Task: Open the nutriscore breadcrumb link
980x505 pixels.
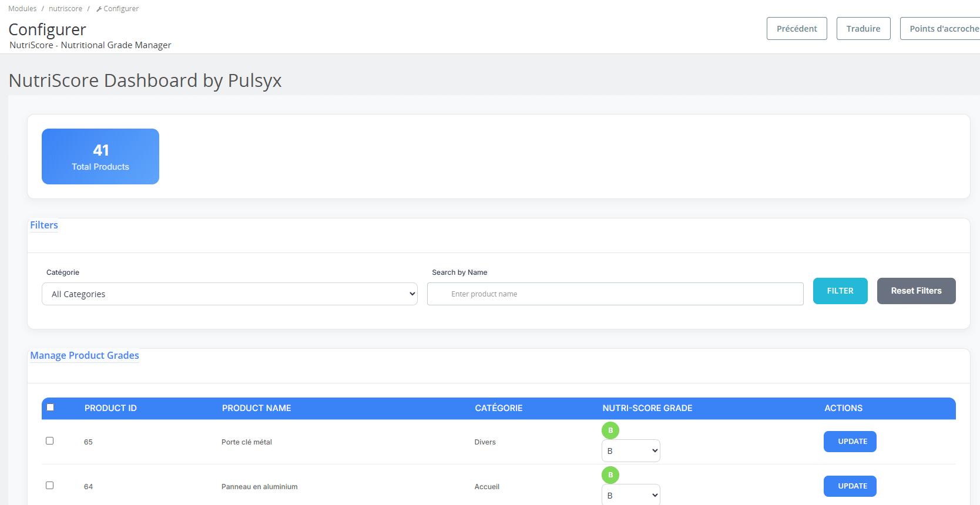Action: coord(65,9)
